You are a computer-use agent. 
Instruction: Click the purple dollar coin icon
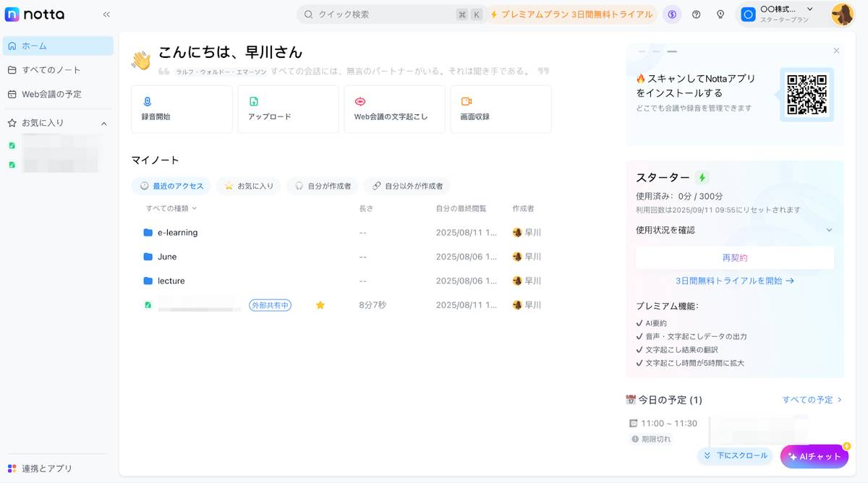pyautogui.click(x=672, y=14)
